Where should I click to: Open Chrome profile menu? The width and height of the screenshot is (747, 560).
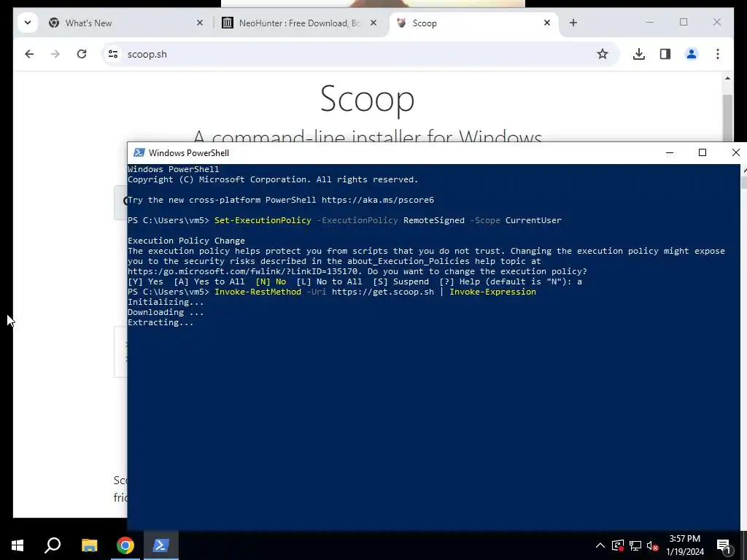[x=692, y=54]
